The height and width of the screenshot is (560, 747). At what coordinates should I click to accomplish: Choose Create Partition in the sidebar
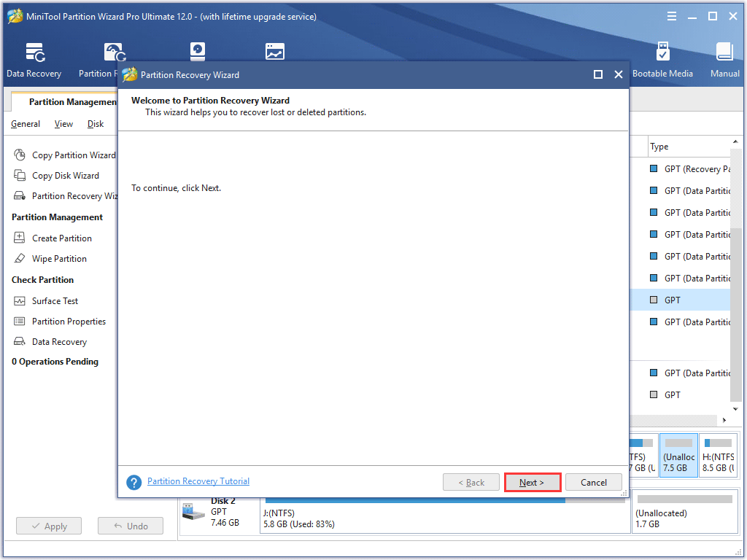[x=53, y=238]
